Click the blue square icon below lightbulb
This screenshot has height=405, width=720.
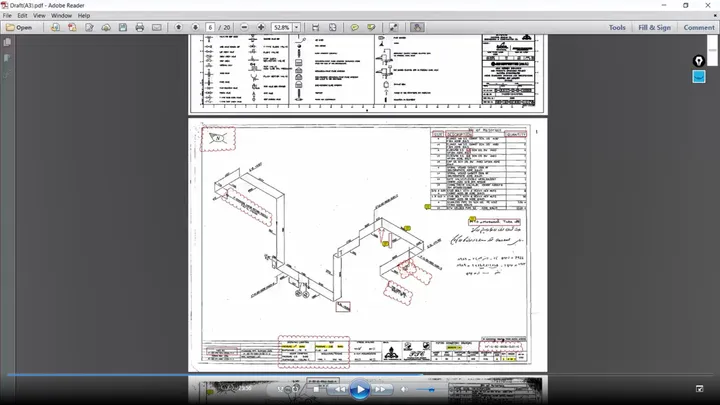click(x=699, y=77)
